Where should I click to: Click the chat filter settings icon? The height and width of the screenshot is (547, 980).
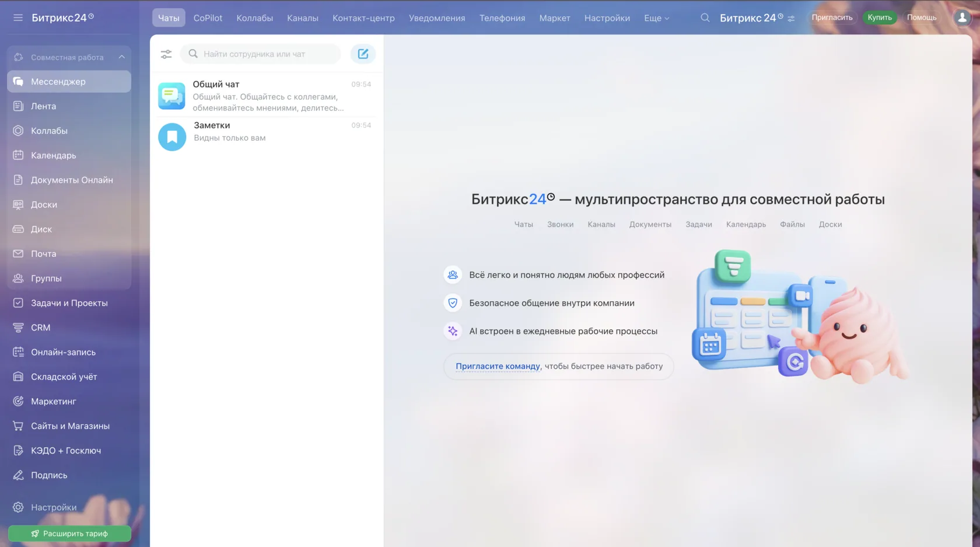(166, 54)
